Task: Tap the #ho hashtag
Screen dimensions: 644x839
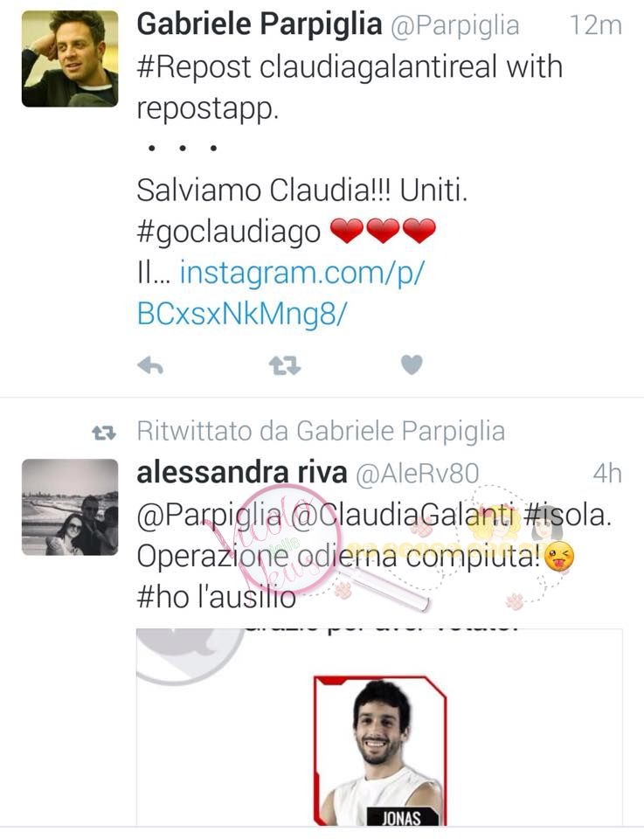Action: pyautogui.click(x=163, y=598)
